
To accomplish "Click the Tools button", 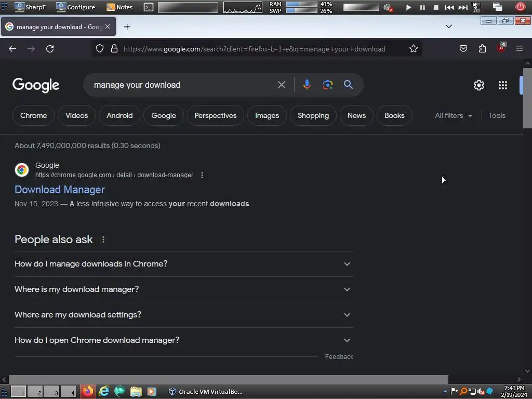I will (497, 116).
